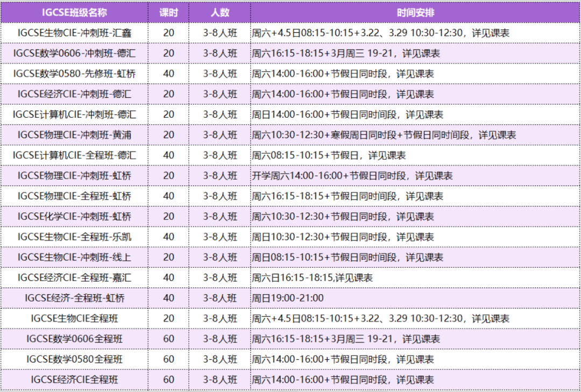Image resolution: width=581 pixels, height=392 pixels.
Task: Select the IGCSE计算机CIE-全程班-德汇 class cell
Action: pyautogui.click(x=74, y=155)
